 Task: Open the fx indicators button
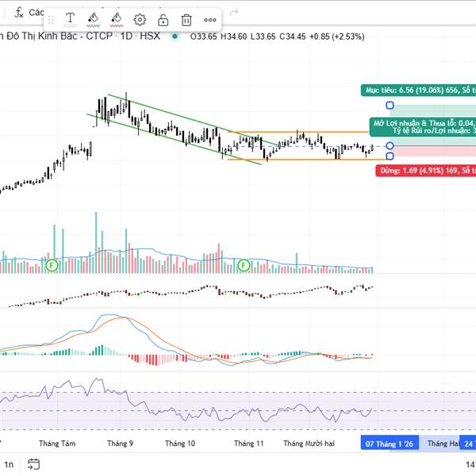[19, 12]
